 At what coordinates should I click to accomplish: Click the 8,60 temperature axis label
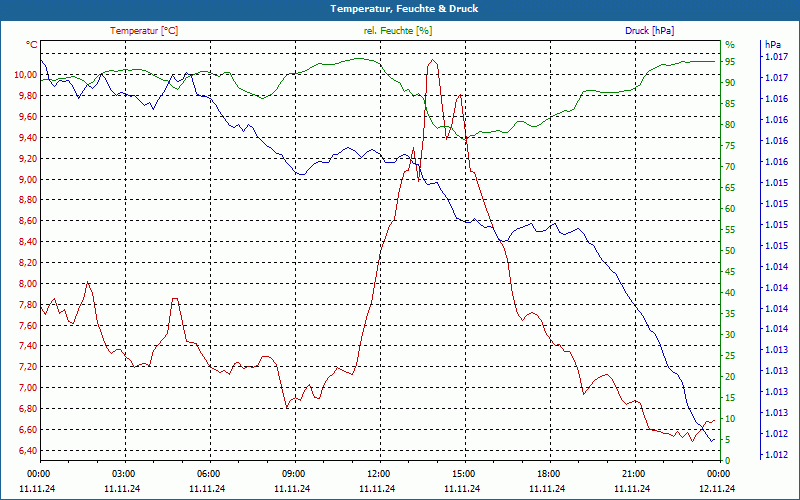(x=28, y=221)
